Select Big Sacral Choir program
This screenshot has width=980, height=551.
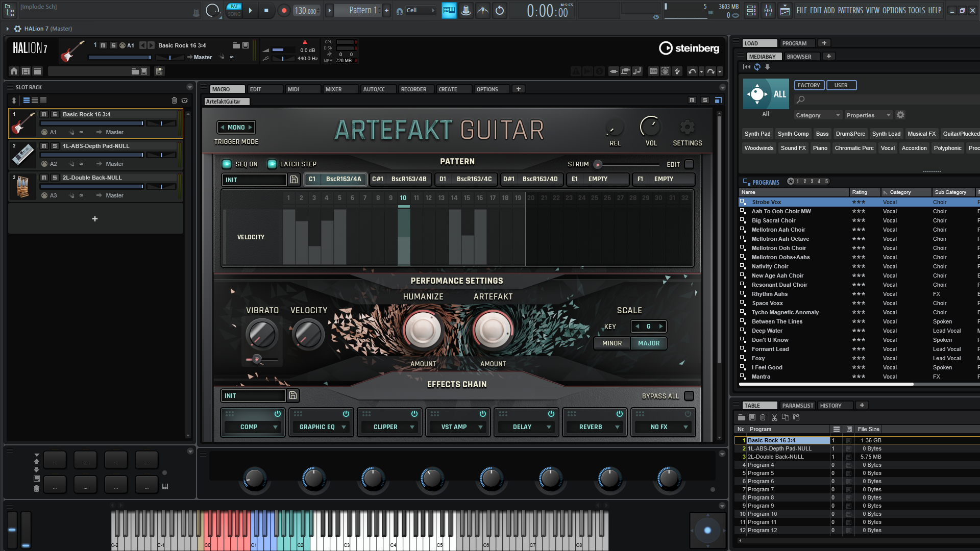773,220
